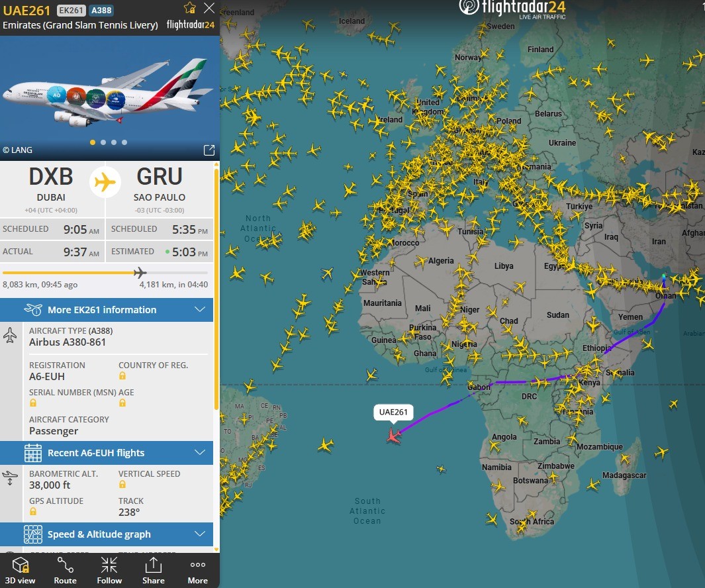
Task: Close the UAE261 flight panel
Action: click(x=209, y=8)
